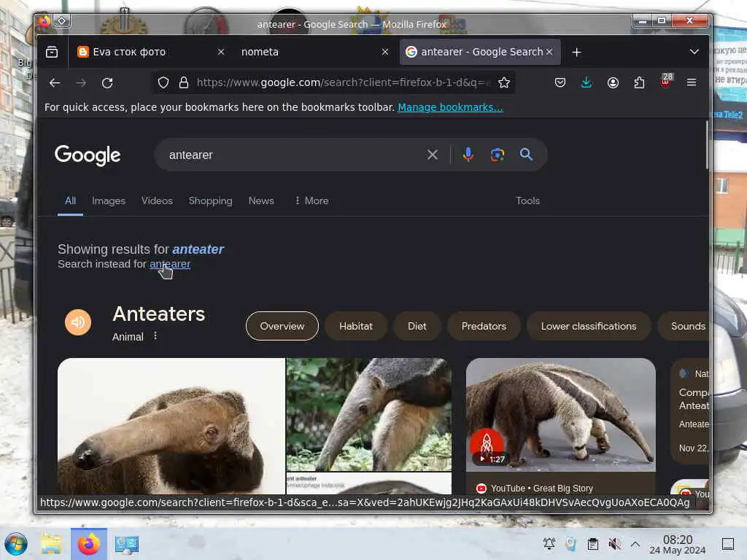Screen dimensions: 747x560
Task: Select the All results tab
Action: (70, 201)
